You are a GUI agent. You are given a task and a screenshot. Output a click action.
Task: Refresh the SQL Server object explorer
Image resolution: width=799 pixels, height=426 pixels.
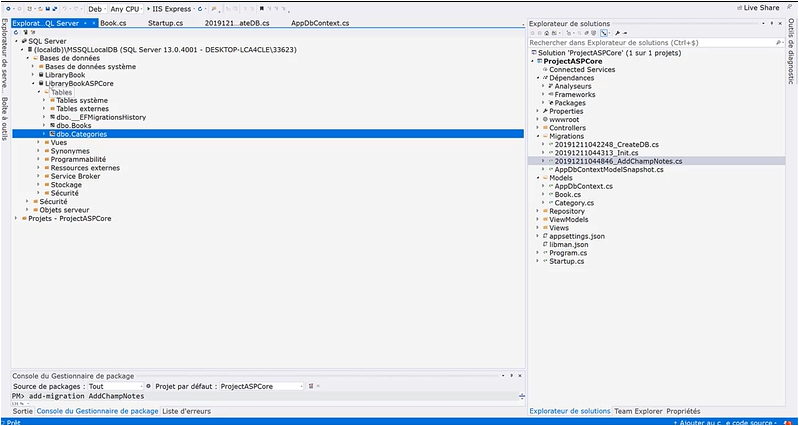pyautogui.click(x=16, y=32)
